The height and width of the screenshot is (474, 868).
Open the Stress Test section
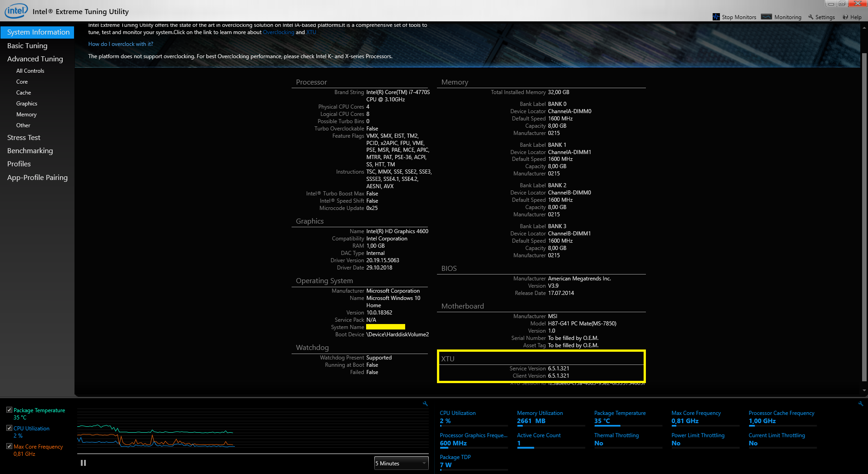[23, 137]
